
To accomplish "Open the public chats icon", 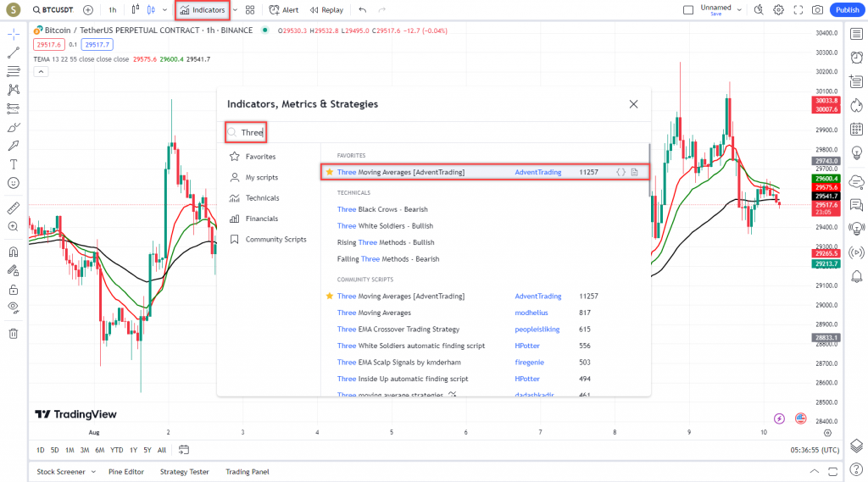I will [856, 182].
